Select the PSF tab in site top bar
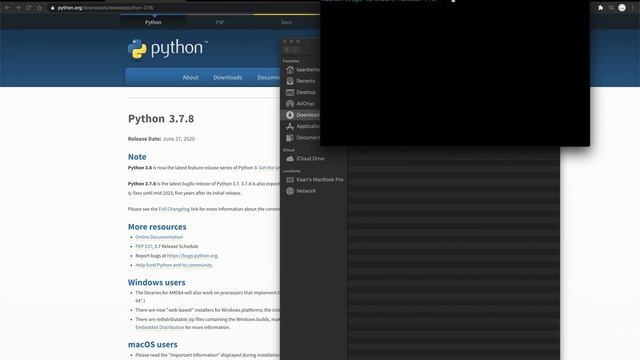Image resolution: width=640 pixels, height=360 pixels. (x=220, y=22)
